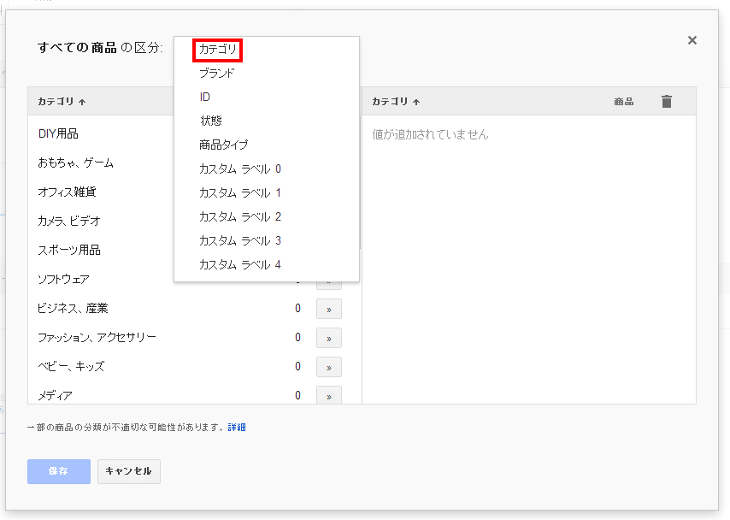
Task: Choose カスタム ラベル 3 from the list
Action: click(x=240, y=241)
